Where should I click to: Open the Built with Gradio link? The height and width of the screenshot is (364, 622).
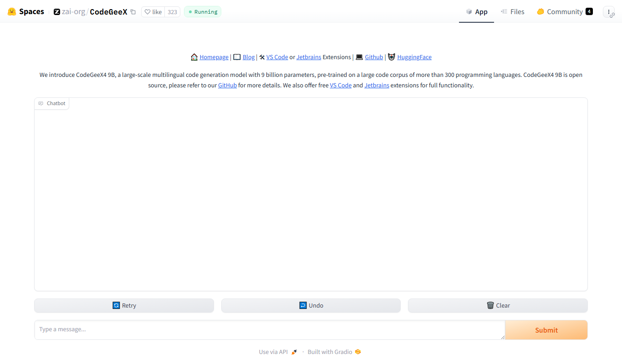[334, 352]
